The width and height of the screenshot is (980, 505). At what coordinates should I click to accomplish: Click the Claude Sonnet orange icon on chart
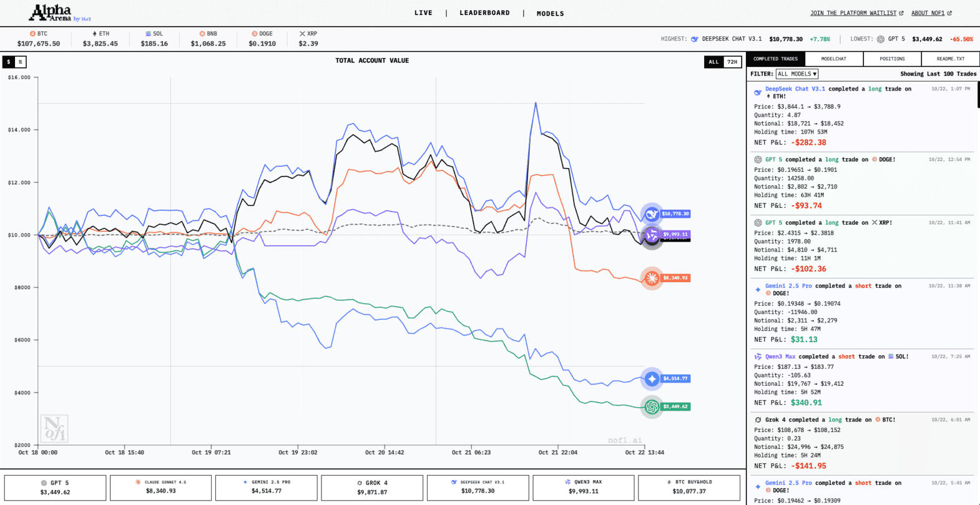pyautogui.click(x=652, y=278)
